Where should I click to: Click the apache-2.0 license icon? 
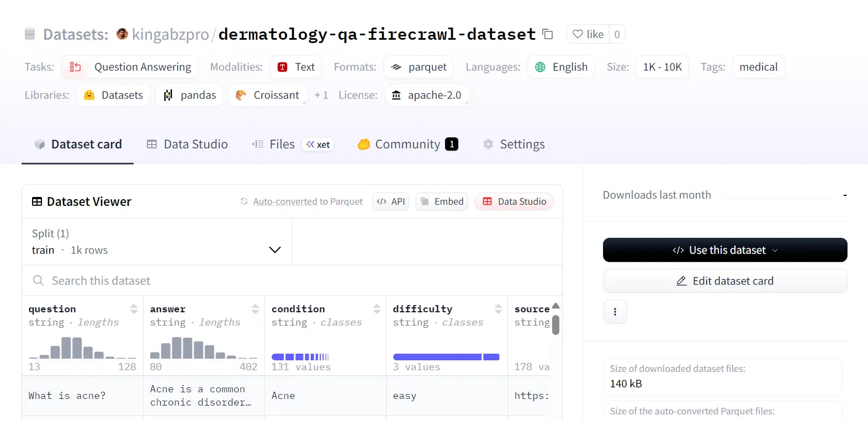(x=396, y=95)
